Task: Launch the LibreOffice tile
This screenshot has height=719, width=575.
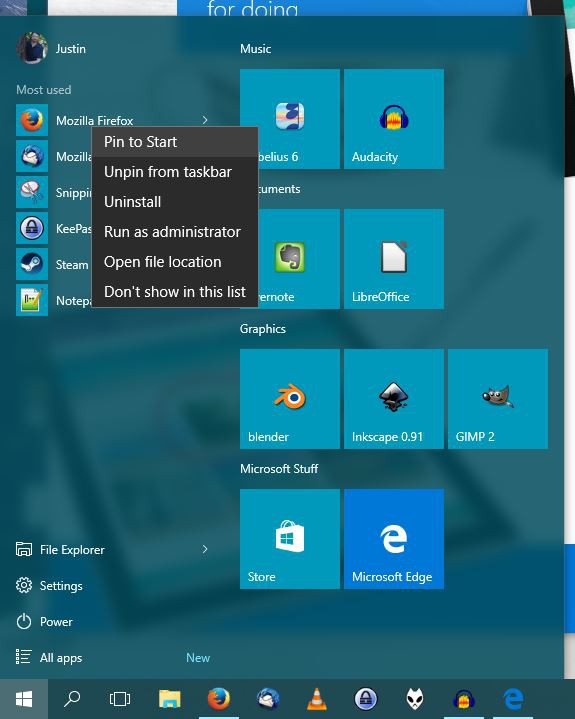Action: click(x=394, y=259)
